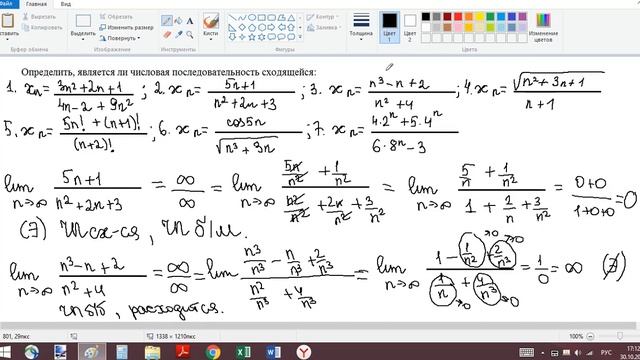Viewport: 640px width, 360px height.
Task: Open the Вставить dropdown arrow
Action: point(8,39)
